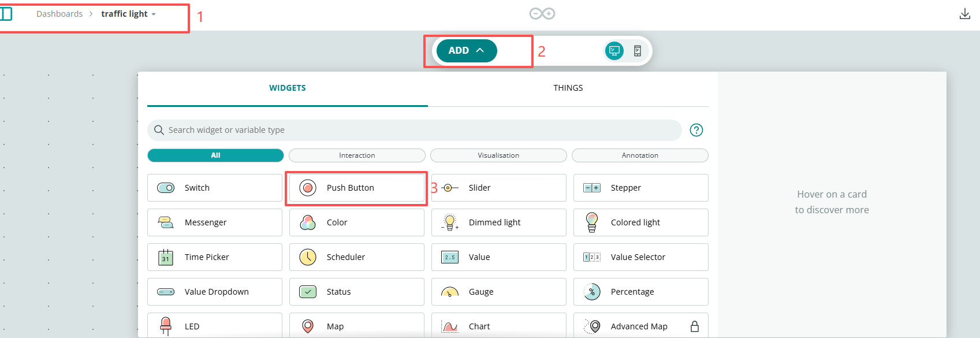980x338 pixels.
Task: Click the Dimmed light bulb icon
Action: pyautogui.click(x=450, y=222)
